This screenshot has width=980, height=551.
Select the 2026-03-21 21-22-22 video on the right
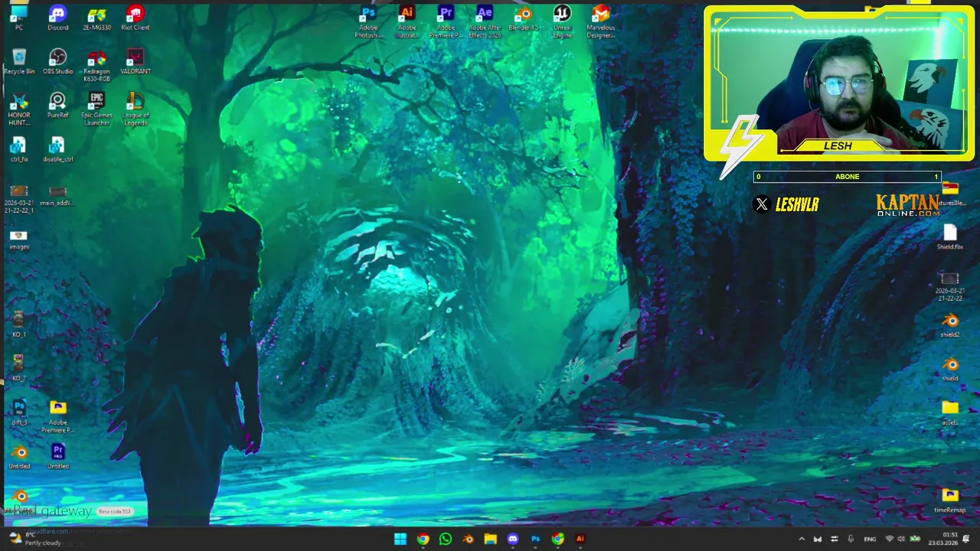[950, 285]
